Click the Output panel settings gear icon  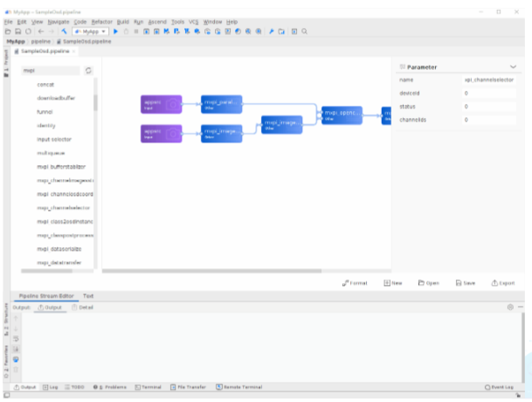510,307
